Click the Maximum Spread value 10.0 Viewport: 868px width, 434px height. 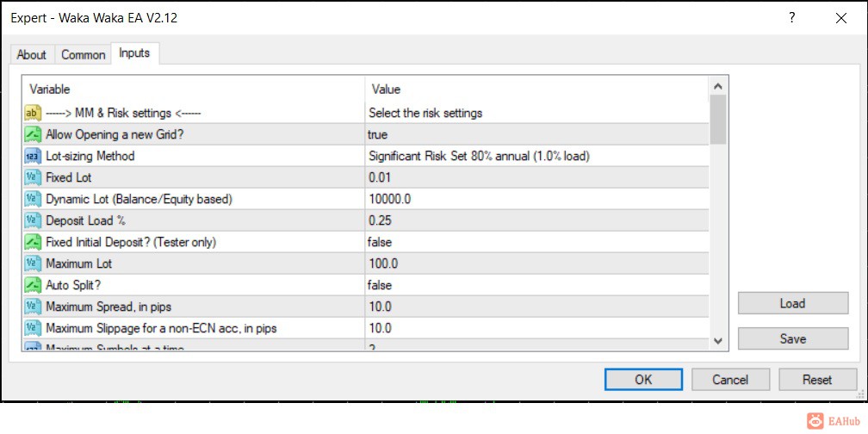pos(381,307)
